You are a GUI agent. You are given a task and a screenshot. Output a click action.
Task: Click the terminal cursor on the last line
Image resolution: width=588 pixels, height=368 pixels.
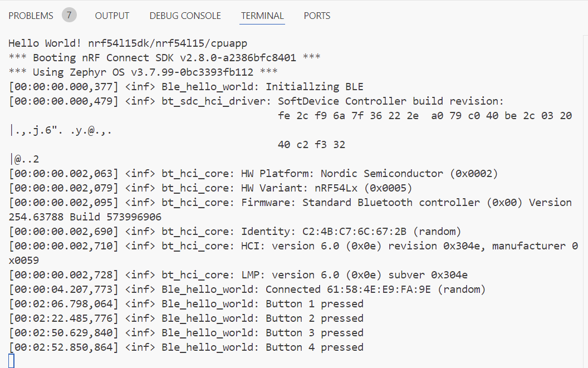[12, 361]
